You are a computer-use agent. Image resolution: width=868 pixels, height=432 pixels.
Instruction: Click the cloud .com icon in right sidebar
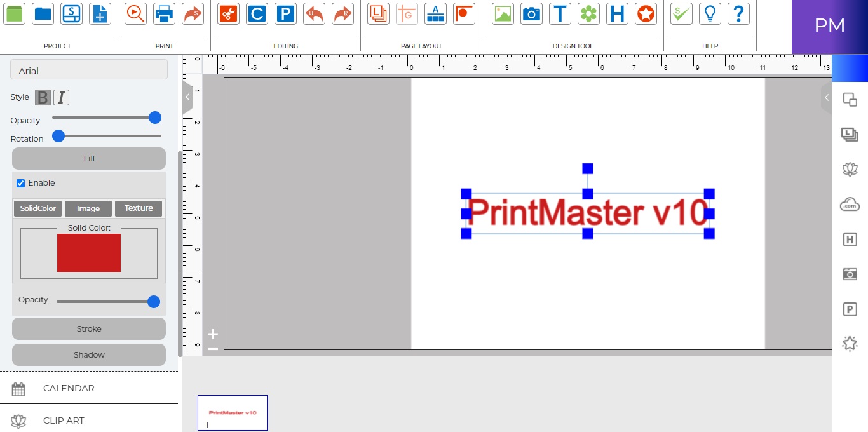coord(850,204)
